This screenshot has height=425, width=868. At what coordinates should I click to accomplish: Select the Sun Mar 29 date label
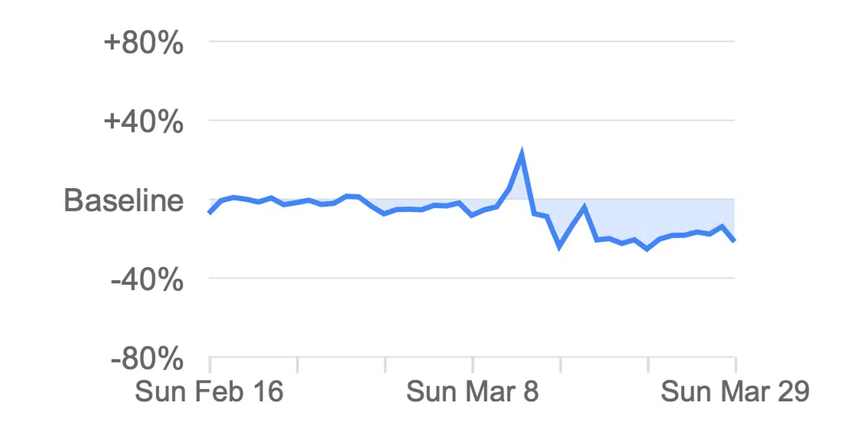735,392
